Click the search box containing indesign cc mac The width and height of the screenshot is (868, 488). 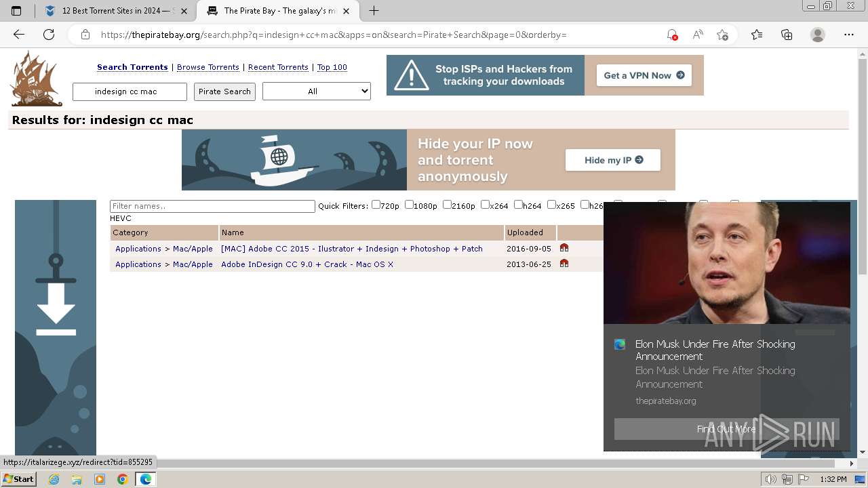130,91
